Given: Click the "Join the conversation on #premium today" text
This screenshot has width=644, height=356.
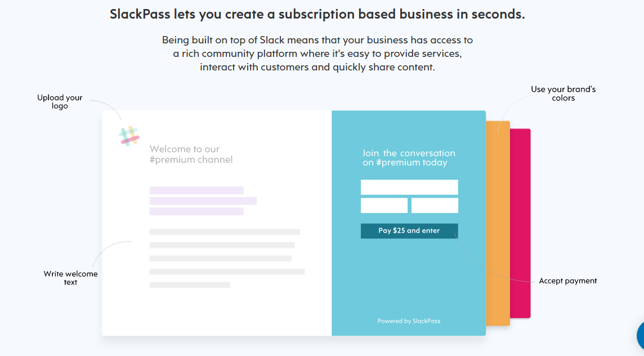Looking at the screenshot, I should coord(409,158).
